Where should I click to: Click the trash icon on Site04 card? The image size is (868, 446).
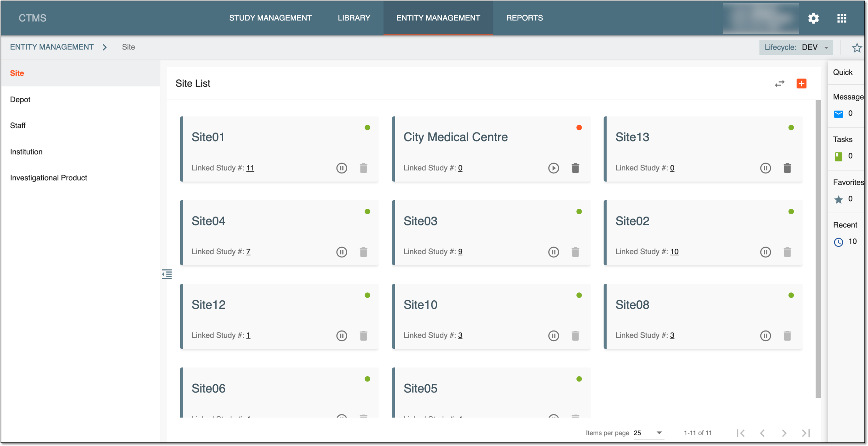(x=364, y=252)
